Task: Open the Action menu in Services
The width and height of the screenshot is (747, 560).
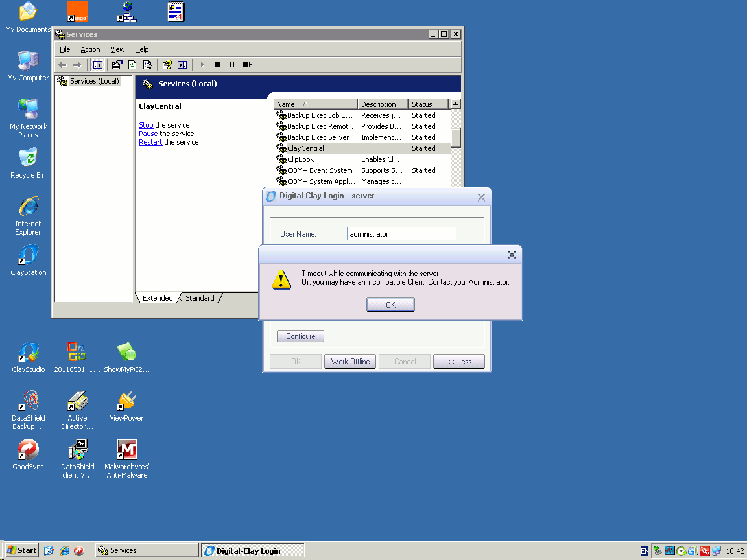Action: (x=90, y=49)
